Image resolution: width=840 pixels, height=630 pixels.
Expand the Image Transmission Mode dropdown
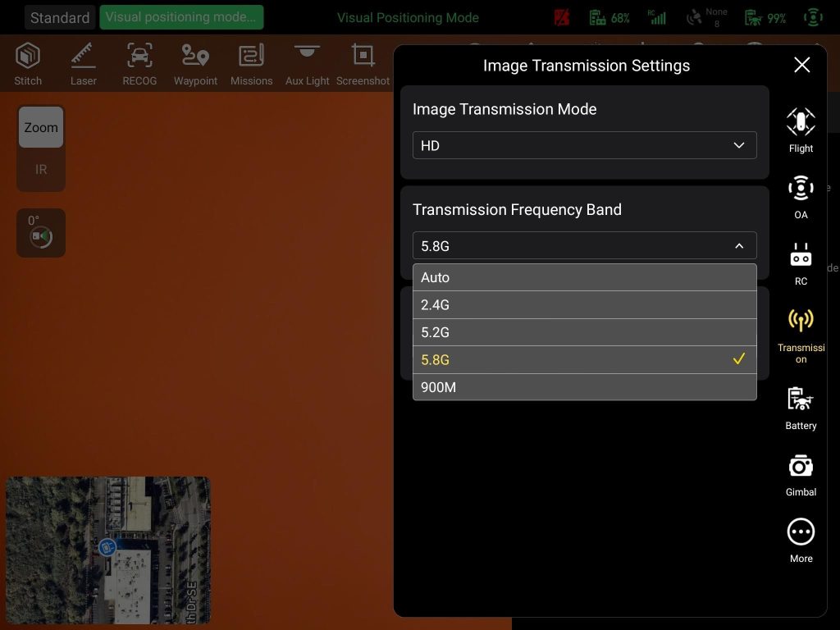point(584,146)
